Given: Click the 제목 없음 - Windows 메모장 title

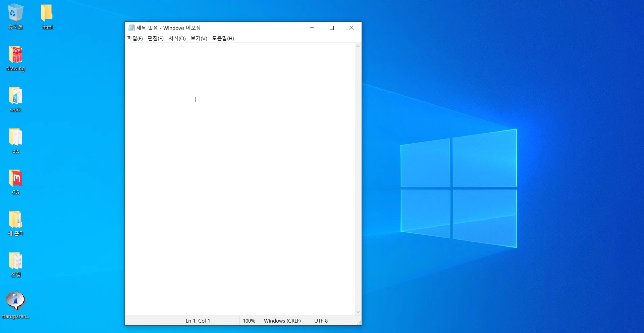Looking at the screenshot, I should (x=168, y=28).
